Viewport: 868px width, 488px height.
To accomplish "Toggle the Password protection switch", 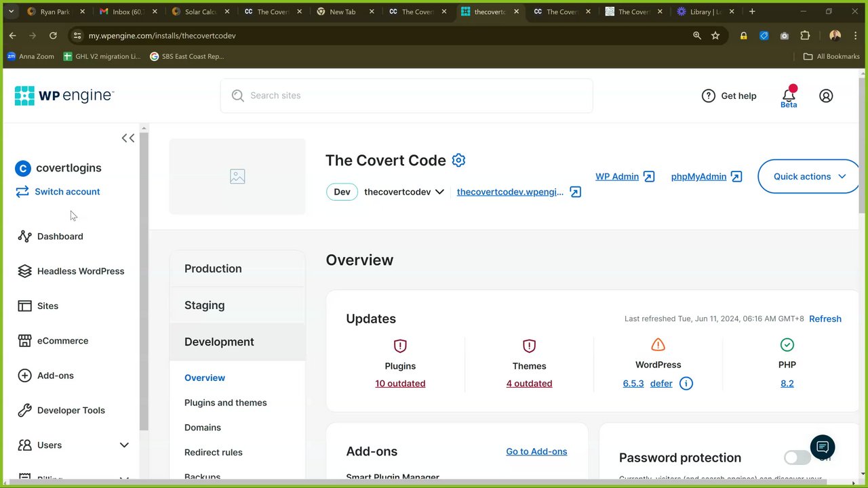I will tap(797, 457).
